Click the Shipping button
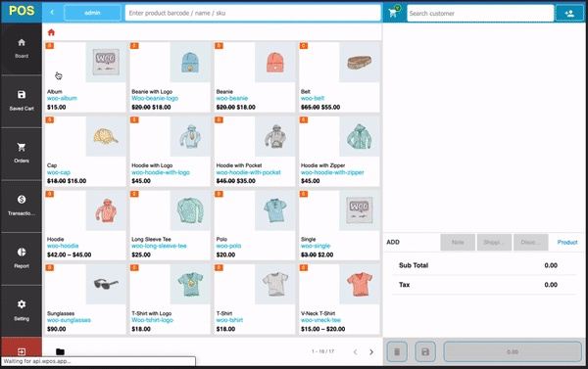The width and height of the screenshot is (588, 369). [x=494, y=243]
